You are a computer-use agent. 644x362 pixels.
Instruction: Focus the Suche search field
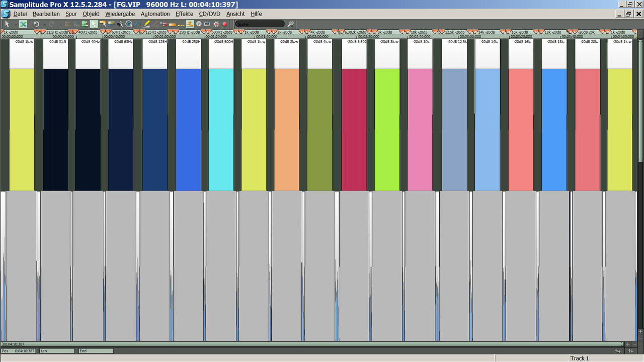click(x=260, y=24)
